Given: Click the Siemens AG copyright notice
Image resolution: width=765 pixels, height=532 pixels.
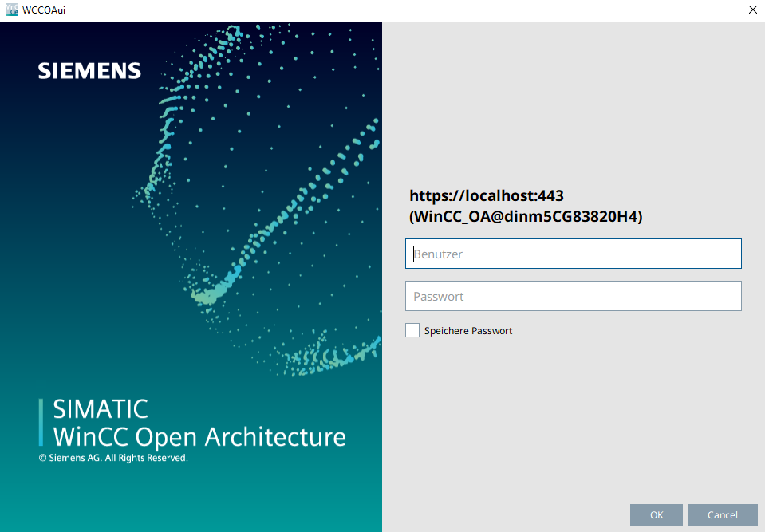Looking at the screenshot, I should coord(113,459).
